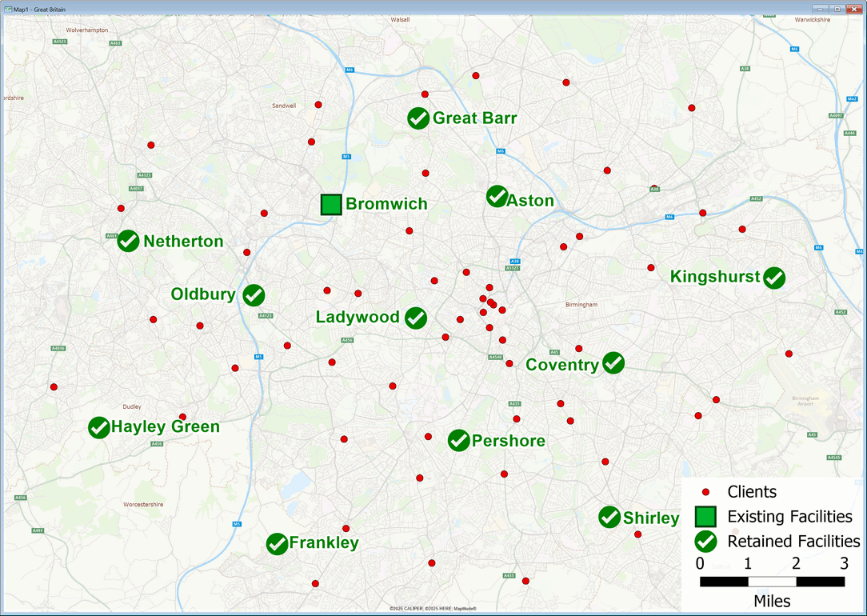Click the Dudley place name
The image size is (867, 616).
pyautogui.click(x=132, y=406)
